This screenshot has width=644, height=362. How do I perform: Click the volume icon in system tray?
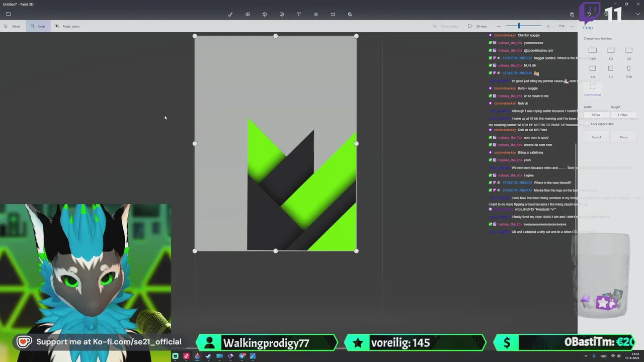[619, 356]
